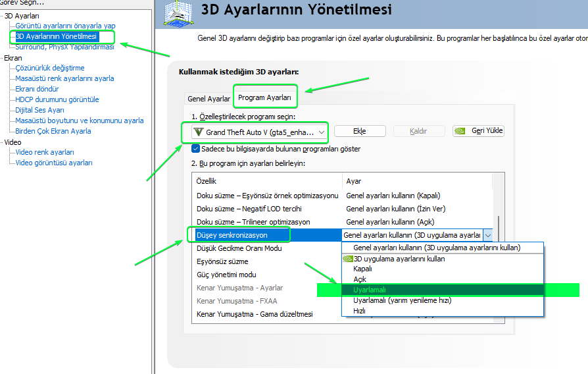Viewport: 588px width, 374px height.
Task: Click Genel ayarları kullanın (Kapalı) value
Action: 393,196
